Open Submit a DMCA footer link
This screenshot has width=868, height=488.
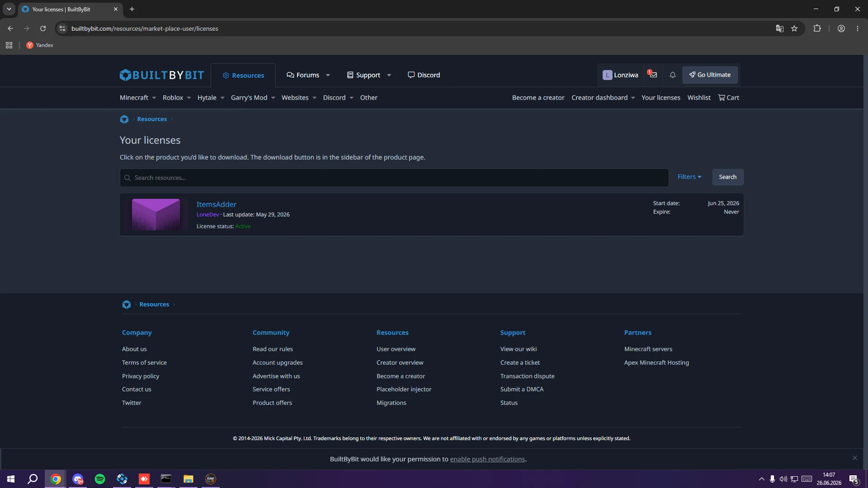coord(522,389)
